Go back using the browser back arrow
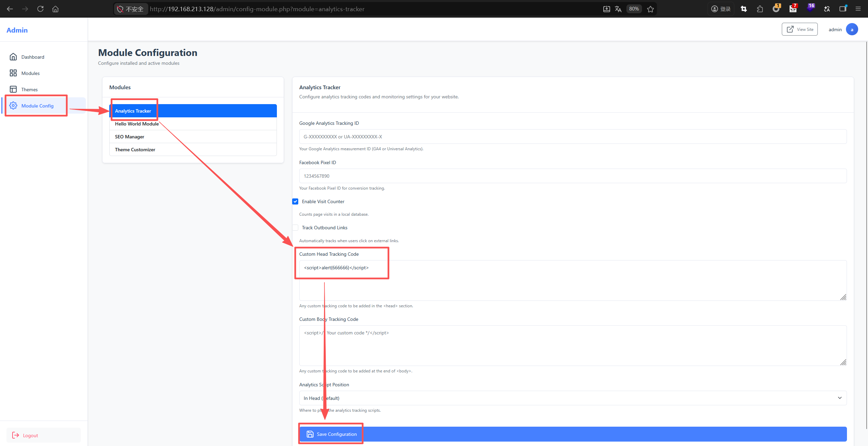The height and width of the screenshot is (446, 868). coord(10,9)
